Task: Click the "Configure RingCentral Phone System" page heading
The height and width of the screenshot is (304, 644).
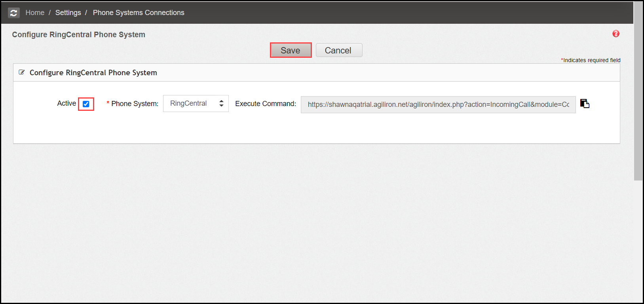Action: (79, 34)
